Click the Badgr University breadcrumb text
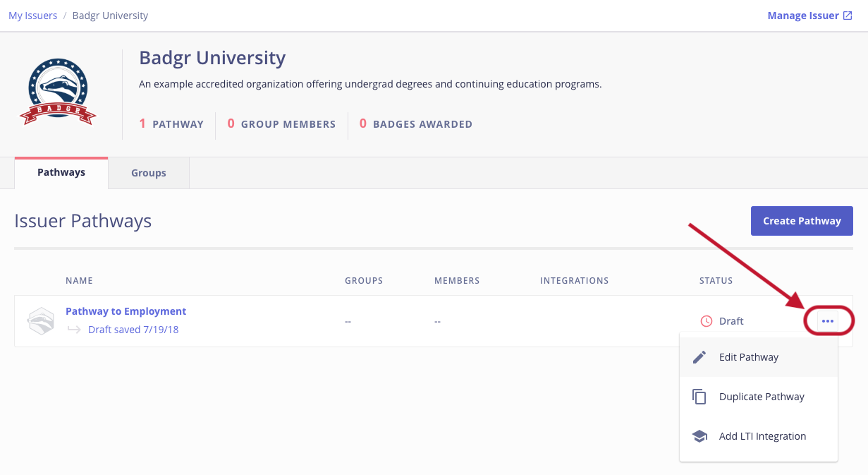The image size is (868, 475). click(x=110, y=16)
